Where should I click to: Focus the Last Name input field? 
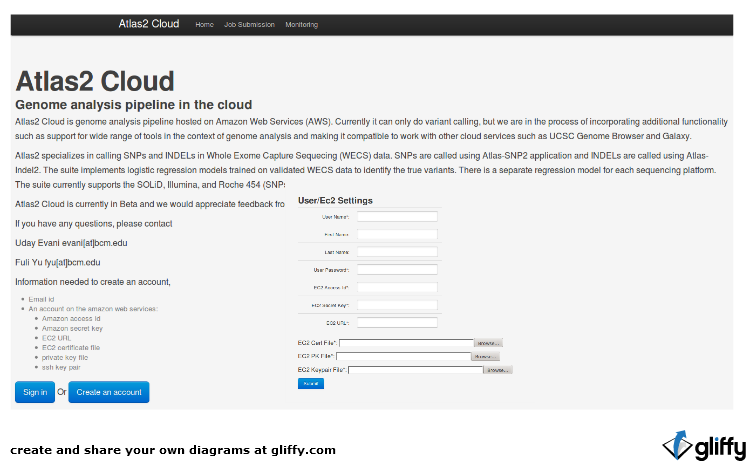[x=397, y=252]
